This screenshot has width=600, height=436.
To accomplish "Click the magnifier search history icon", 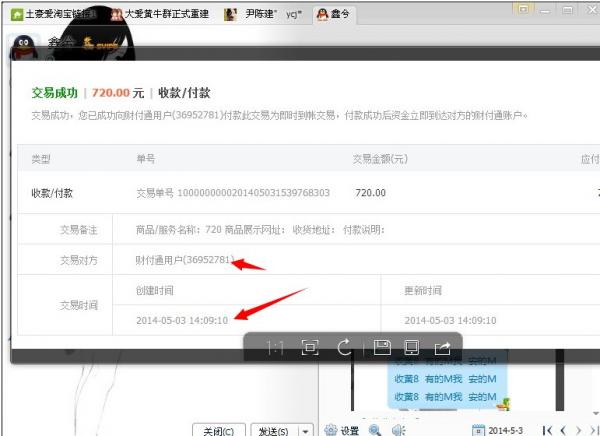I will coord(375,430).
